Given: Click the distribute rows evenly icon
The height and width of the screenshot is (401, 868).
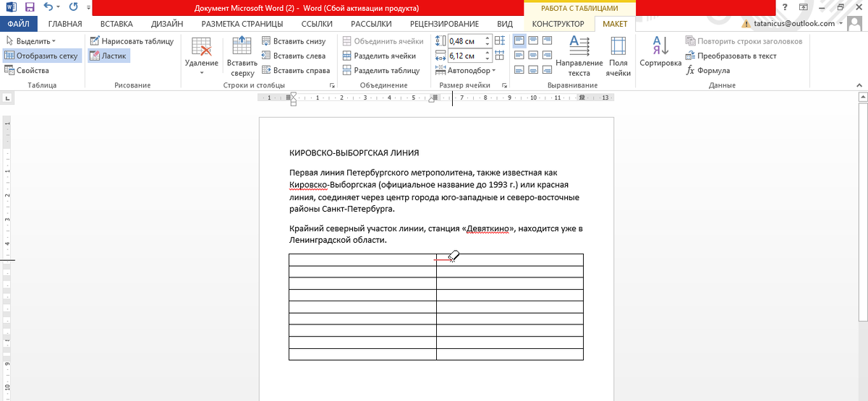Looking at the screenshot, I should coord(500,41).
